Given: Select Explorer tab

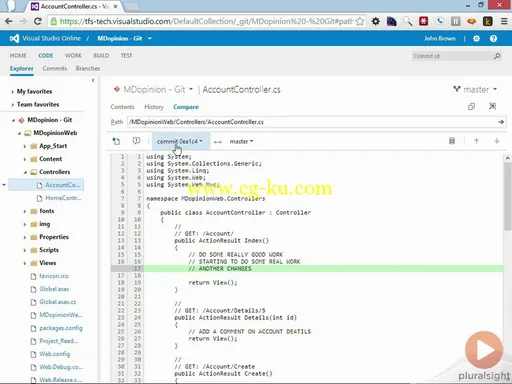Looking at the screenshot, I should point(22,68).
